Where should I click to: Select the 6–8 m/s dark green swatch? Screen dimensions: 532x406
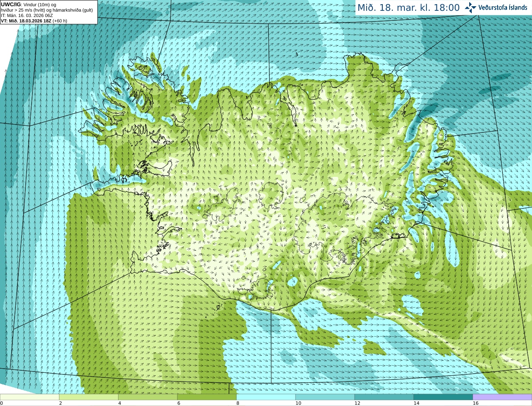click(x=207, y=397)
